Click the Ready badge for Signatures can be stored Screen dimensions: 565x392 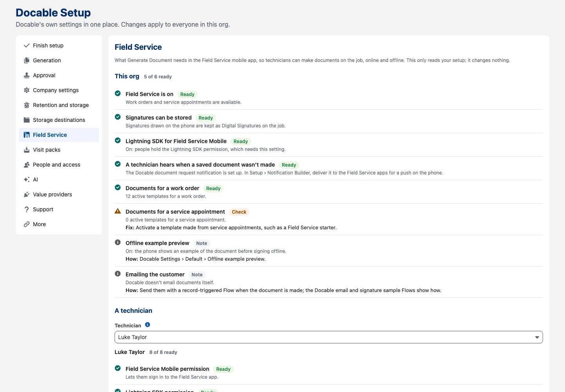coord(206,118)
